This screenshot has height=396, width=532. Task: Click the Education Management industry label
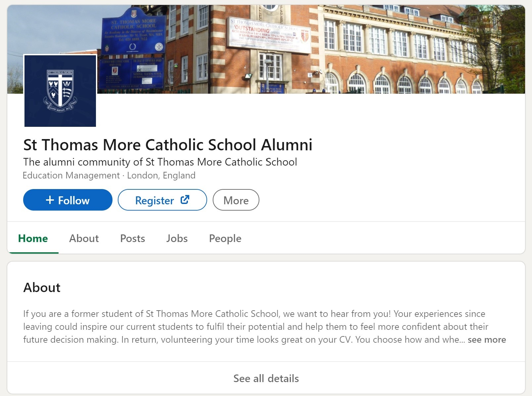(x=71, y=175)
